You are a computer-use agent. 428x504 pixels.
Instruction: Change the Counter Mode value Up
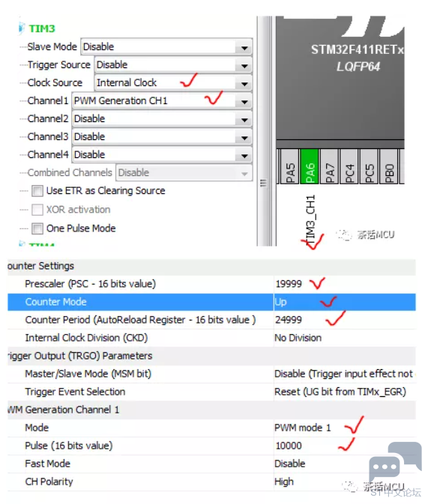point(280,302)
